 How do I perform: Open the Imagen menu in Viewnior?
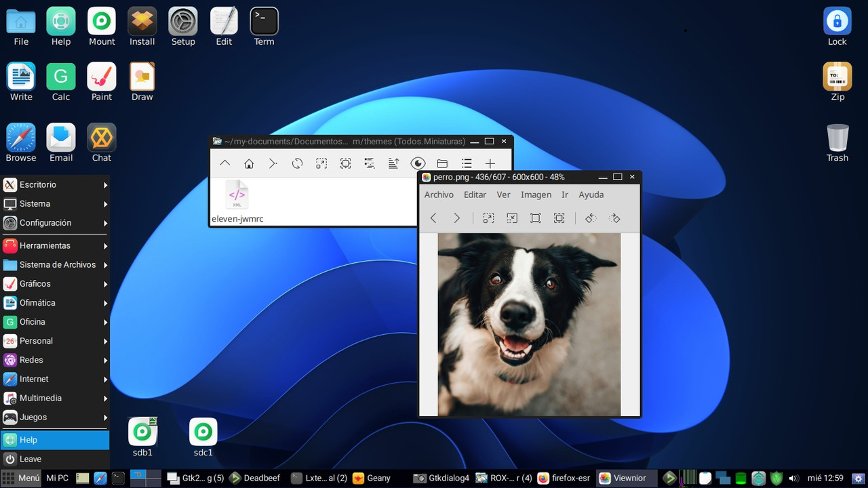pos(536,195)
